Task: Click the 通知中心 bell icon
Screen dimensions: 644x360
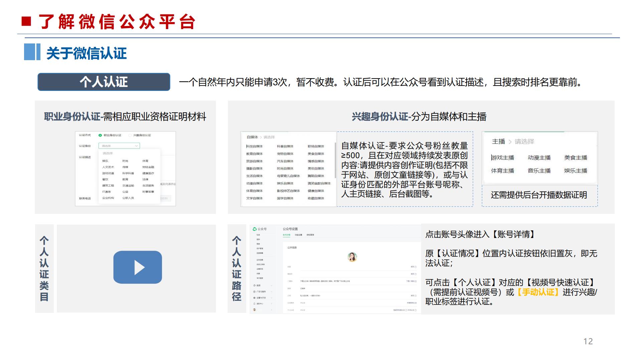Action: 254,304
